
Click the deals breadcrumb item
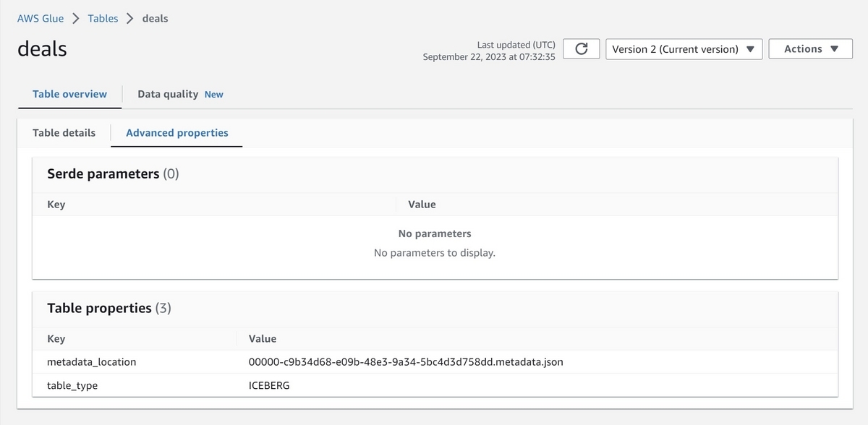tap(155, 19)
